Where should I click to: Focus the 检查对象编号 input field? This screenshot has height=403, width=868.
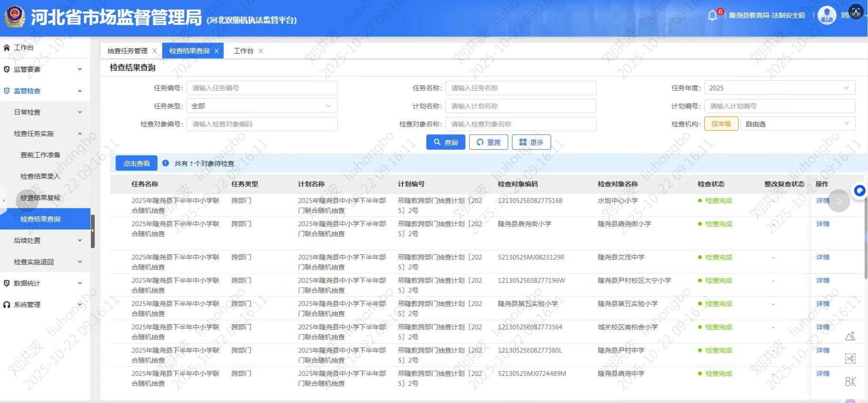[262, 124]
